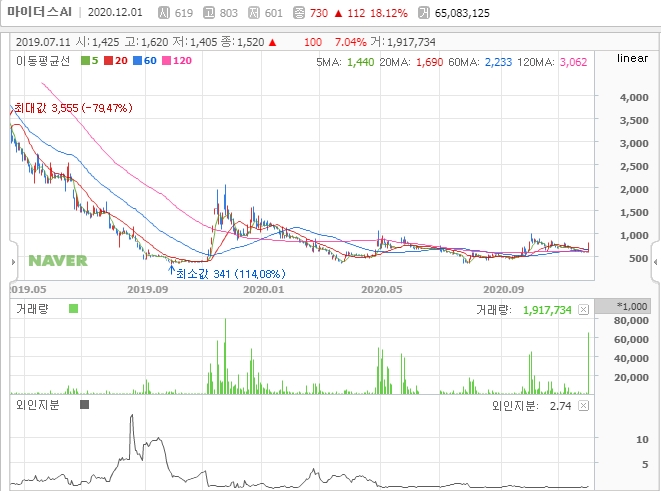Click the 18.12% change rate
Viewport: 661px width, 491px height.
pos(389,13)
